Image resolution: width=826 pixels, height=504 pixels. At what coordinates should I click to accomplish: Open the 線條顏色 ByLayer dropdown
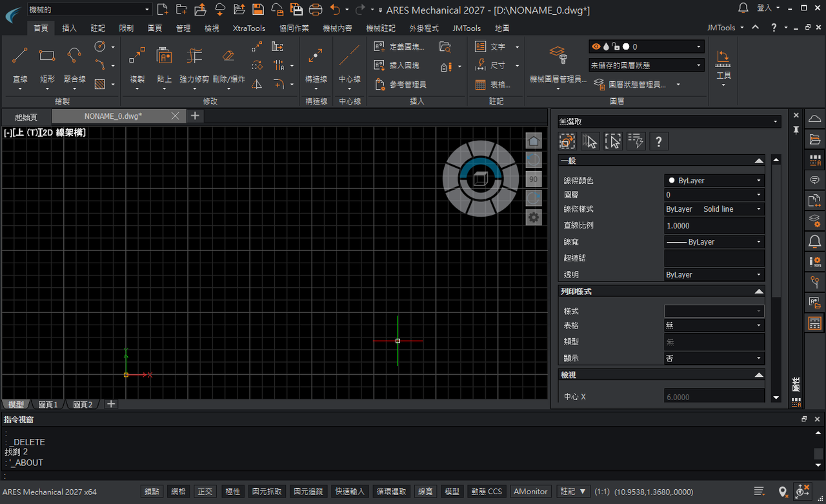coord(714,181)
